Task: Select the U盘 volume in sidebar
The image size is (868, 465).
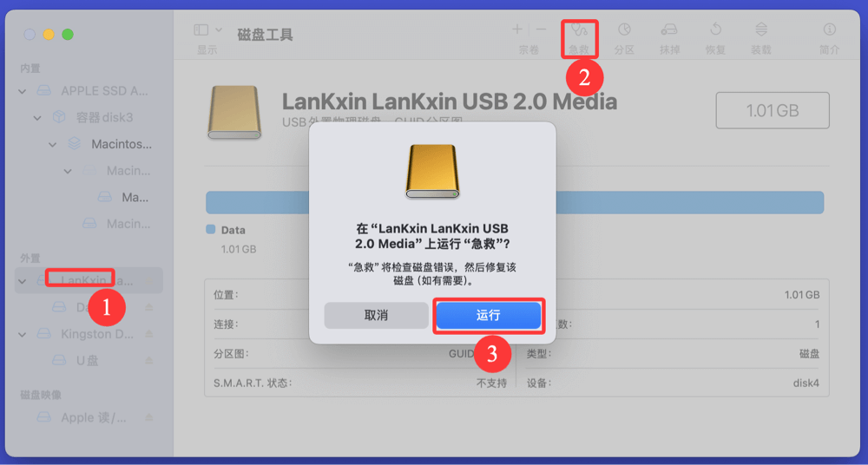Action: tap(87, 360)
